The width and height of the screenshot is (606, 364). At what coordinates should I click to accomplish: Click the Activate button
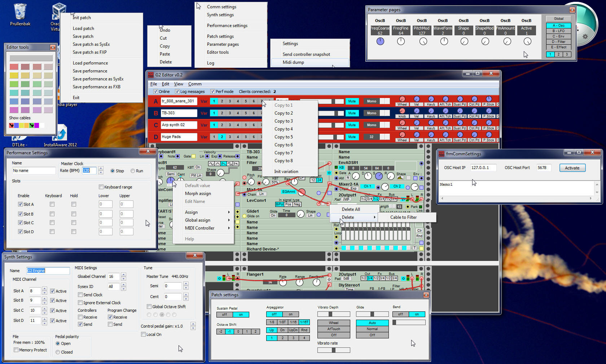click(572, 168)
